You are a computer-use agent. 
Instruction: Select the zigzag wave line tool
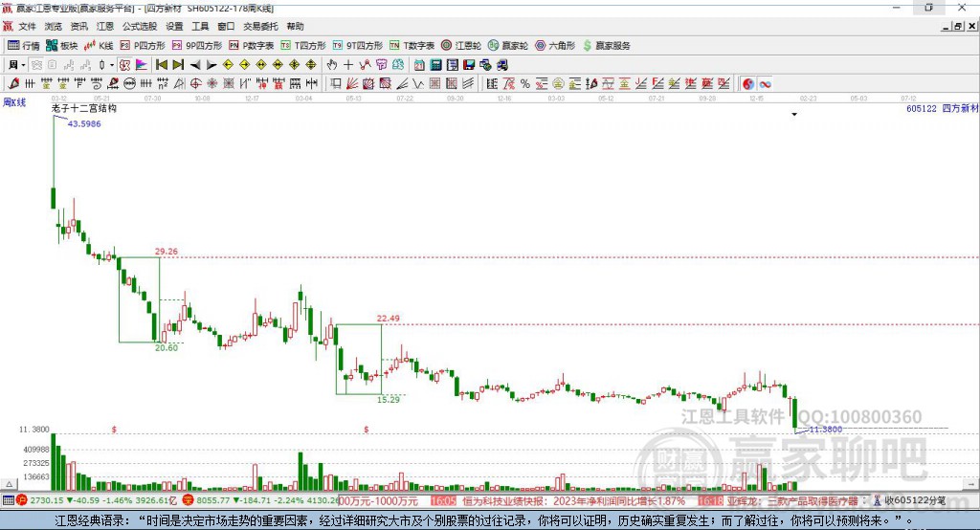click(417, 84)
